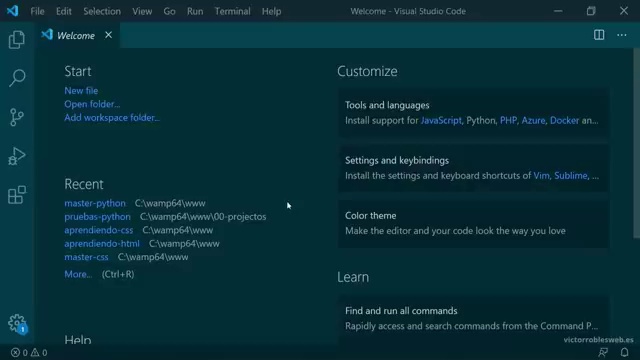Open the Terminal menu
Image resolution: width=640 pixels, height=360 pixels.
click(x=233, y=11)
